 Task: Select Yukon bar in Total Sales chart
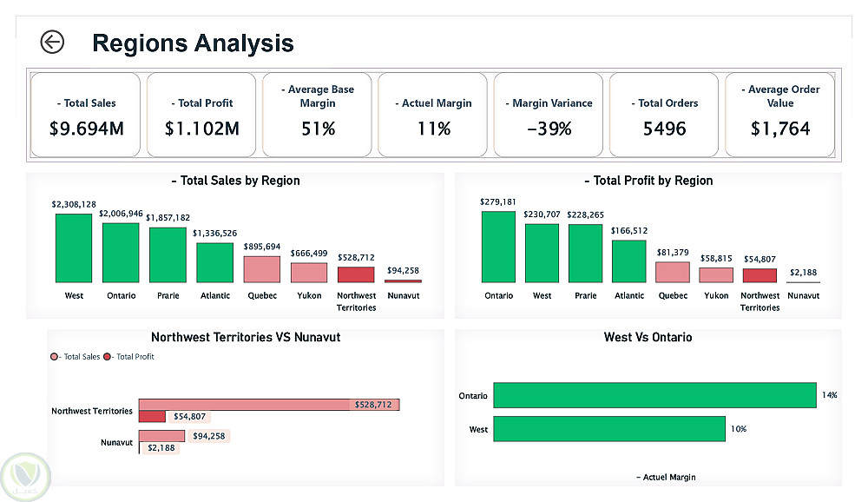[309, 273]
